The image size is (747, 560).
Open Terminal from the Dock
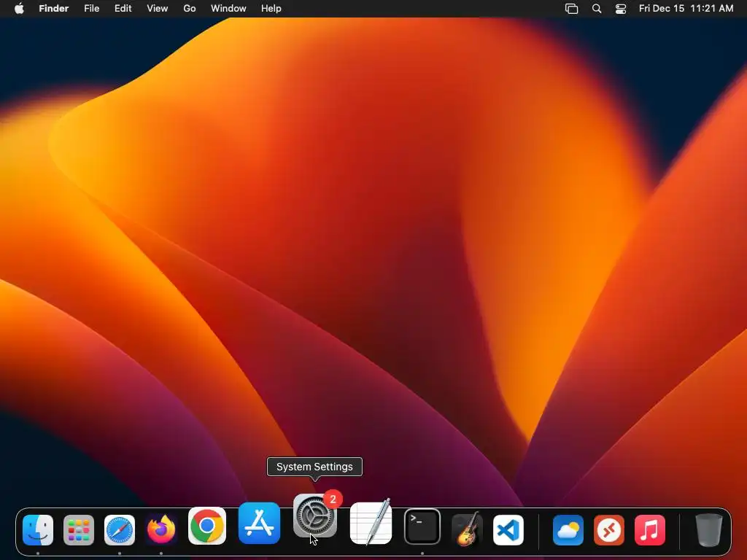422,526
